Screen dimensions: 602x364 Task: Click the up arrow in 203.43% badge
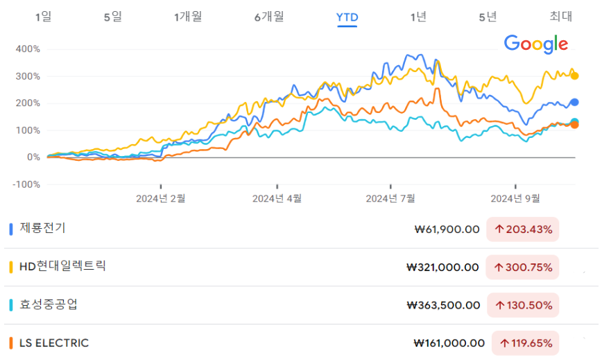pyautogui.click(x=499, y=229)
